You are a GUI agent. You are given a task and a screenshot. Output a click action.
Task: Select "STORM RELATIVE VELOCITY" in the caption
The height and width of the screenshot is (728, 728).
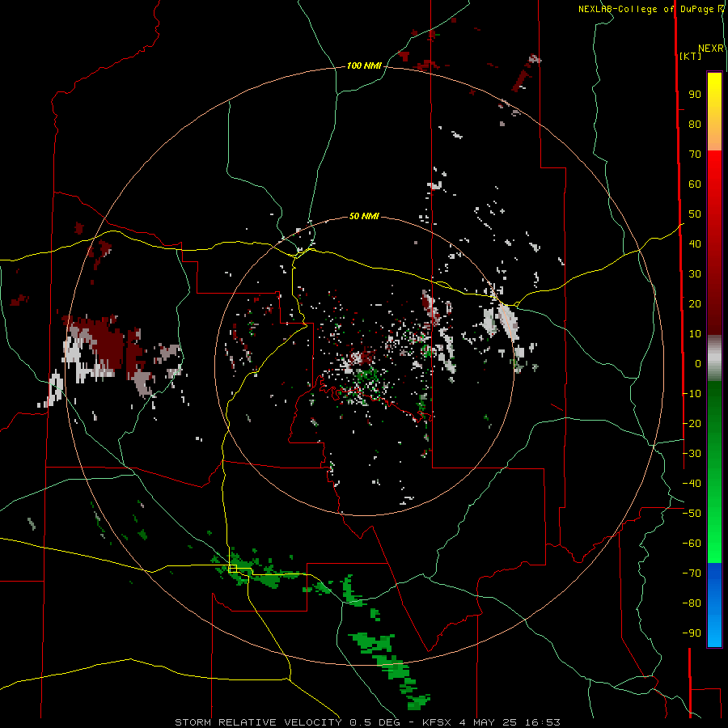pos(258,722)
